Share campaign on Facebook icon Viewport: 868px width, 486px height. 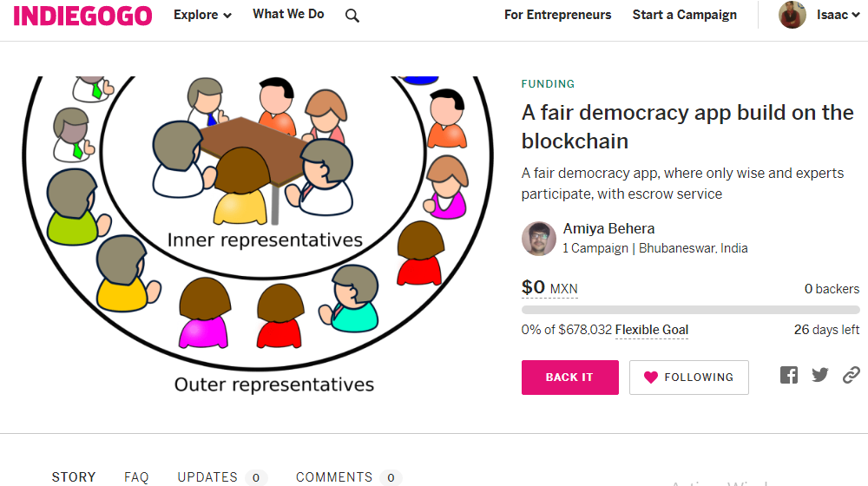click(789, 375)
